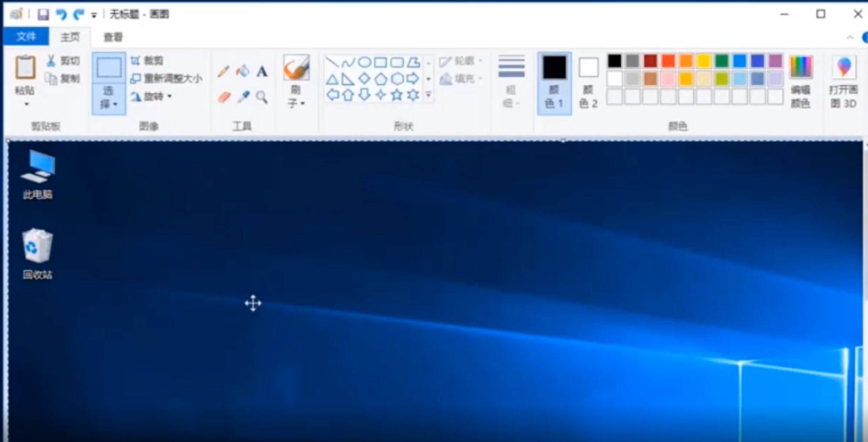Screen dimensions: 868x442
Task: Open the line Size (粗细) dropdown
Action: coord(511,82)
